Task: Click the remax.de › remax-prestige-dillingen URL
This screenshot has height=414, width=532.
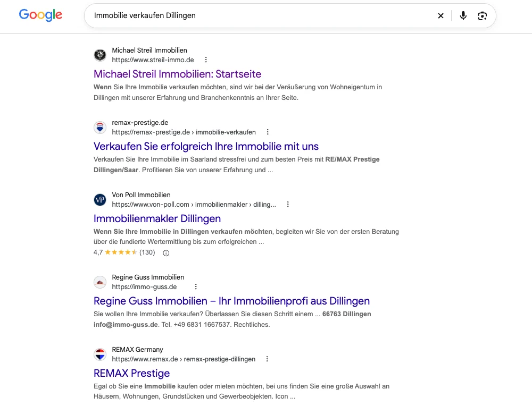Action: (184, 359)
